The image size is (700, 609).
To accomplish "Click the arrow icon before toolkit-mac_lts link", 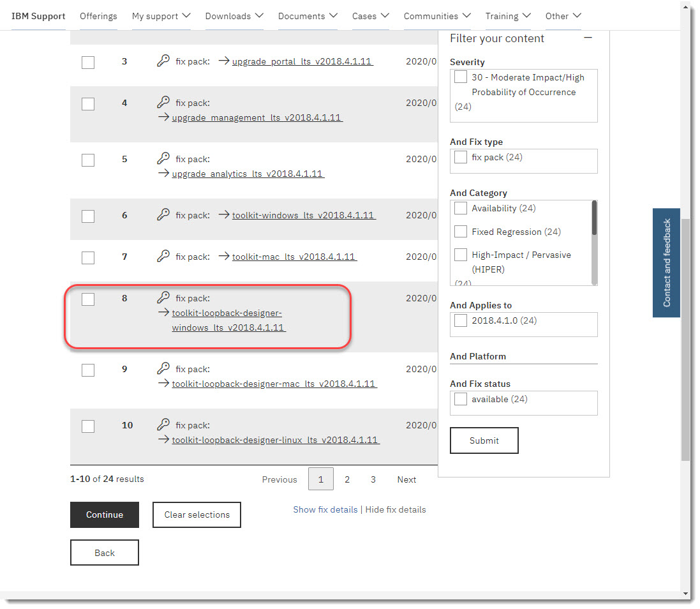I will pyautogui.click(x=223, y=257).
